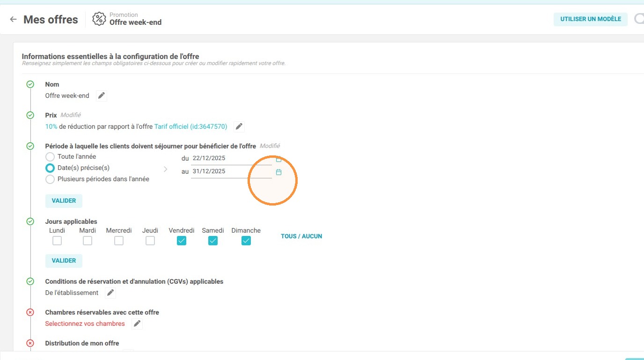Click UTILISER UN MODÈLE button
Viewport: 644px width, 360px height.
click(591, 19)
